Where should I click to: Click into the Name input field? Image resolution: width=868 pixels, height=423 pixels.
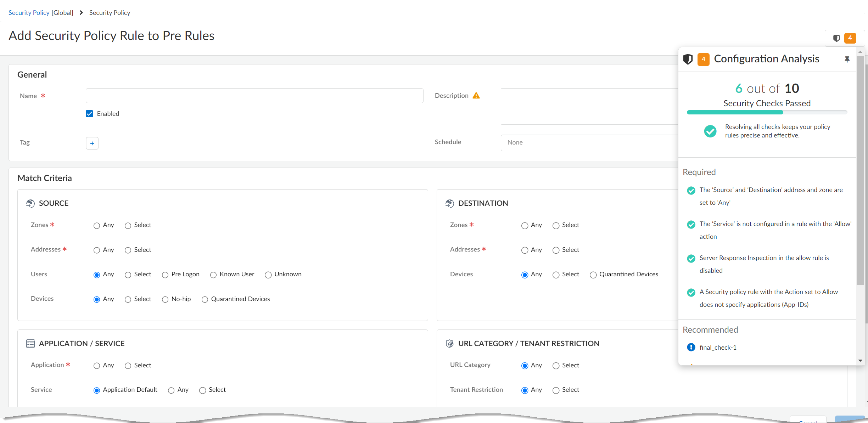(x=254, y=96)
